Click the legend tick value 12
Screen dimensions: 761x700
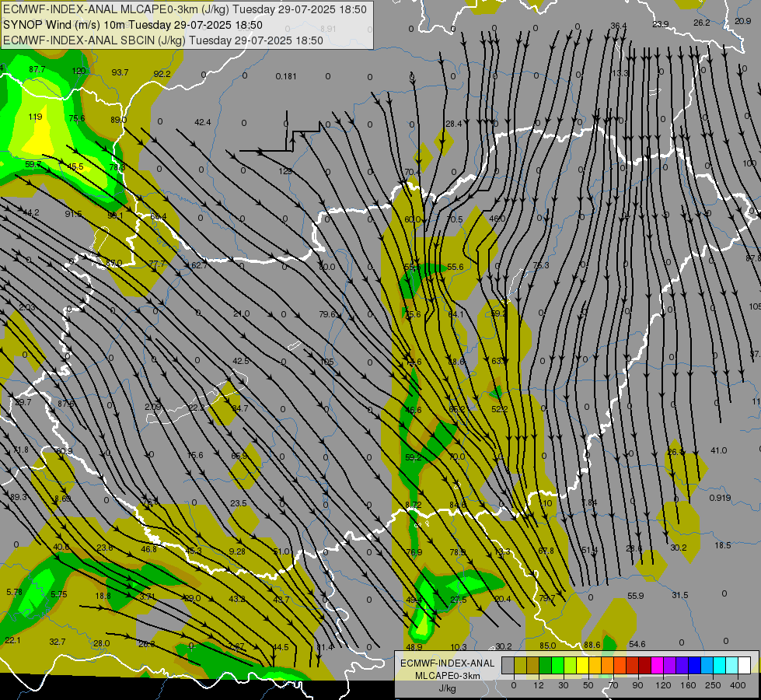click(539, 685)
